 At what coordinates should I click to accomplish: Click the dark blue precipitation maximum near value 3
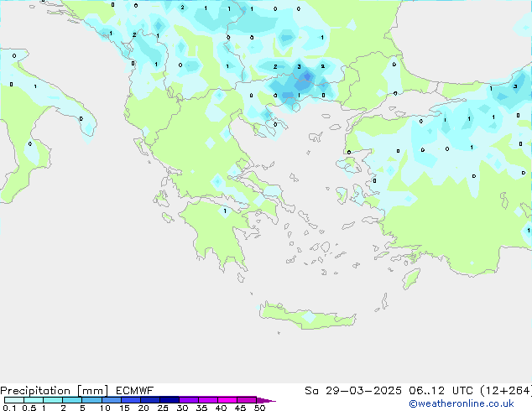307,76
